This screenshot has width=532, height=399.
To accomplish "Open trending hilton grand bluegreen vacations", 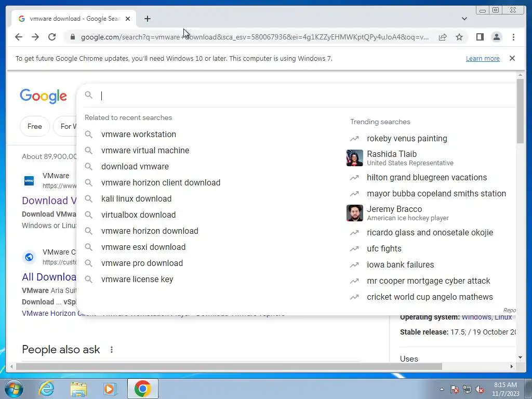I will [427, 178].
